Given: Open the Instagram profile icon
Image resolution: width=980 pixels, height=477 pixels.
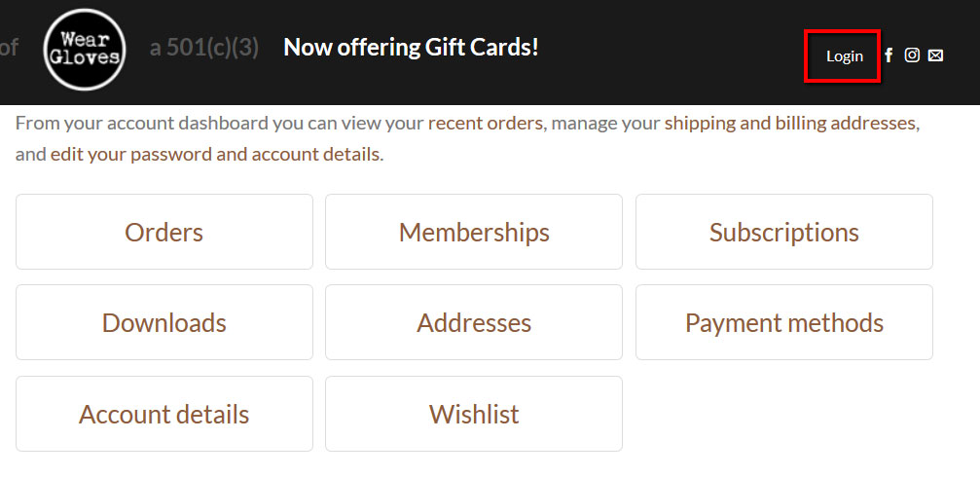Looking at the screenshot, I should point(913,55).
